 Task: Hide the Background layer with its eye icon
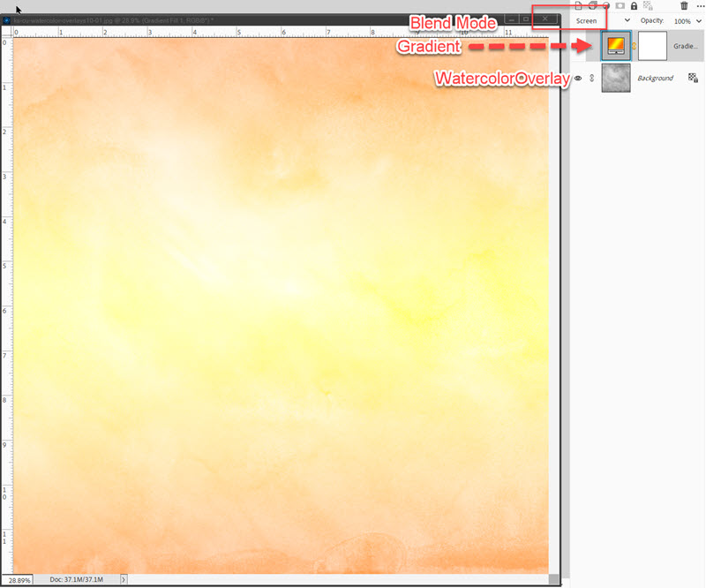[x=578, y=78]
